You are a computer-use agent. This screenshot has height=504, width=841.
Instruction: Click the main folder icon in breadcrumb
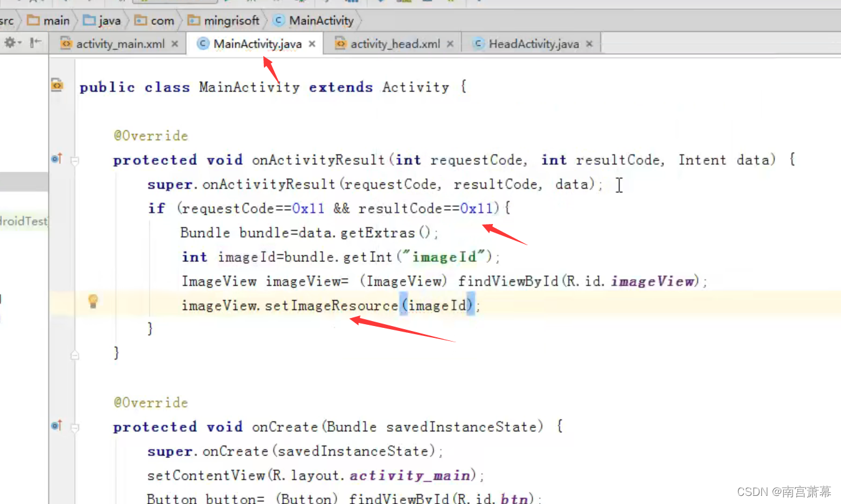tap(34, 21)
